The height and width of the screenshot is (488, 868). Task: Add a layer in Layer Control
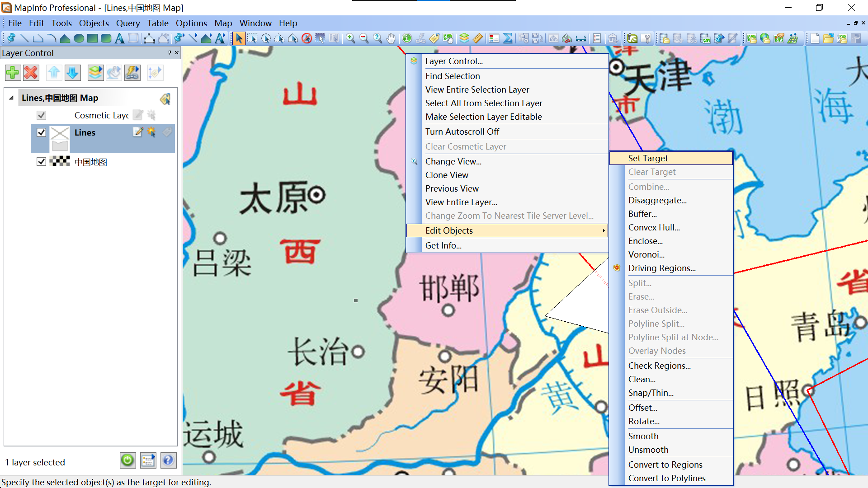(x=13, y=72)
